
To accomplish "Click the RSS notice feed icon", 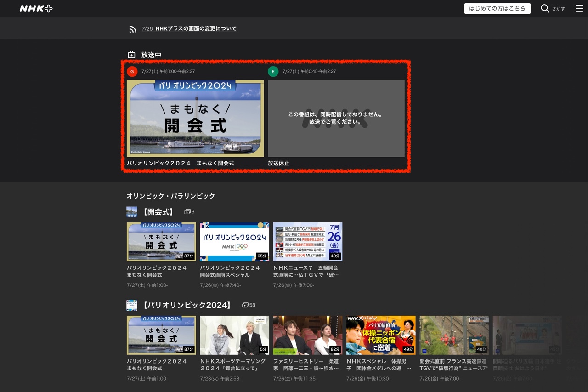I will pos(133,29).
